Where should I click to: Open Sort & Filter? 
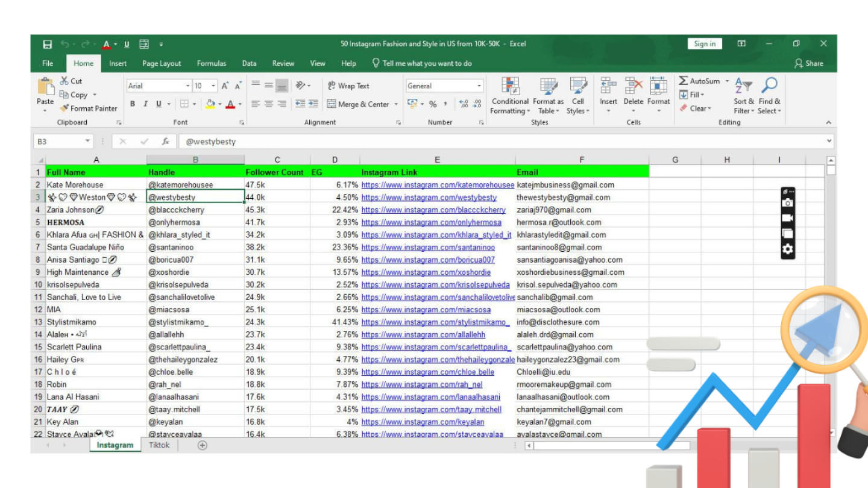coord(744,96)
